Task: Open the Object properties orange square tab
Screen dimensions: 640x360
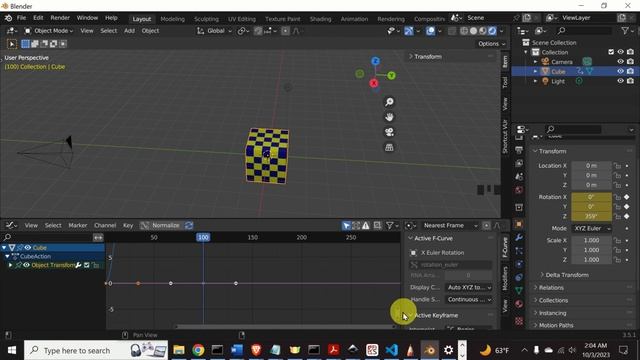Action: 519,224
